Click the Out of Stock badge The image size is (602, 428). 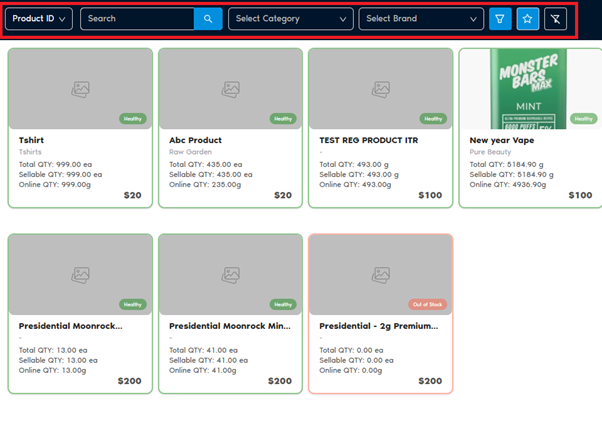pyautogui.click(x=427, y=304)
